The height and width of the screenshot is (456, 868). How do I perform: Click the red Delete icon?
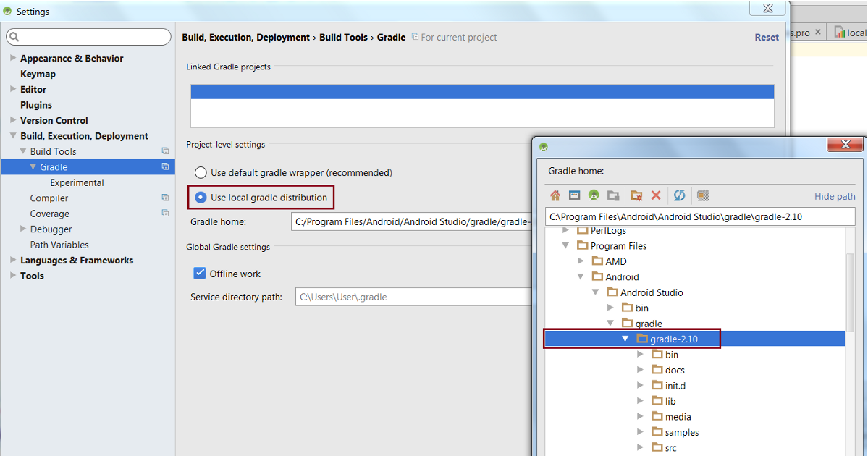(x=656, y=195)
